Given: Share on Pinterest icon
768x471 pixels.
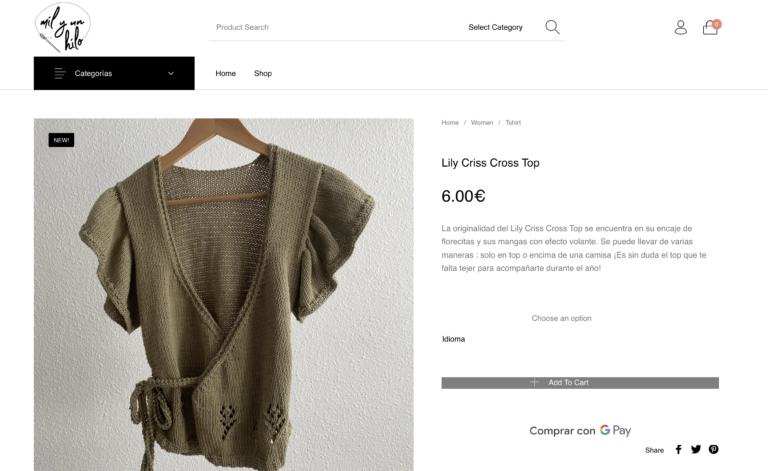Looking at the screenshot, I should pos(713,450).
